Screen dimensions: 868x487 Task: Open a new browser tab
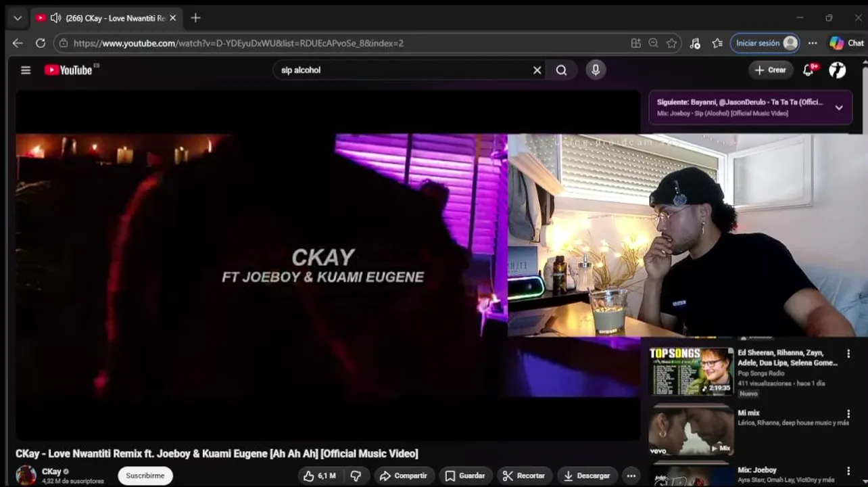pyautogui.click(x=195, y=18)
